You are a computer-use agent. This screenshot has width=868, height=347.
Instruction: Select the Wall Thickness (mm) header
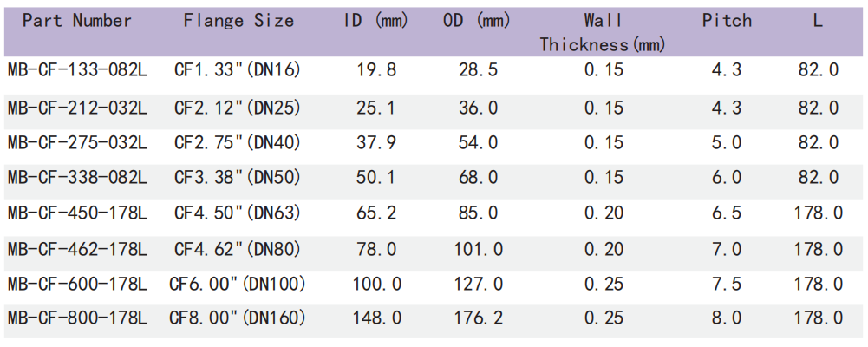click(602, 32)
